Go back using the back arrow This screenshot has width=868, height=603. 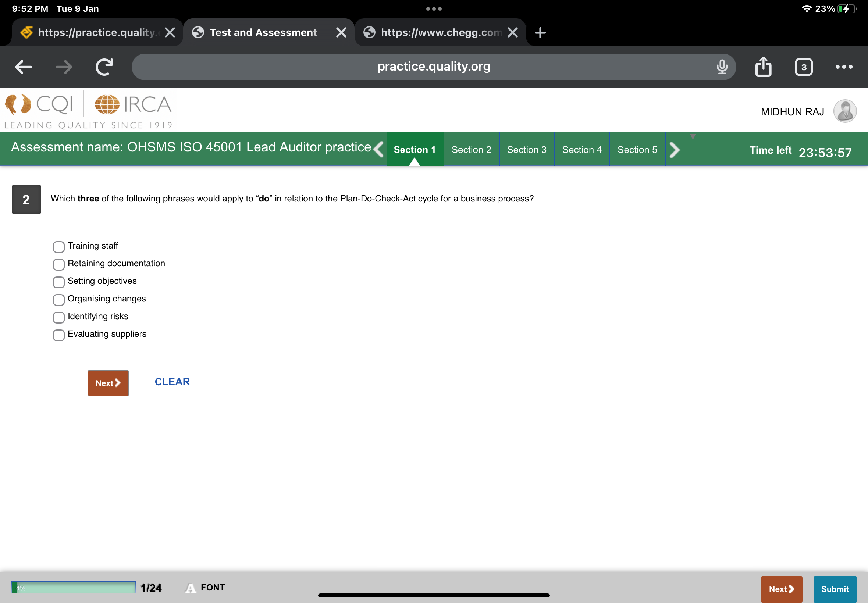(x=23, y=67)
